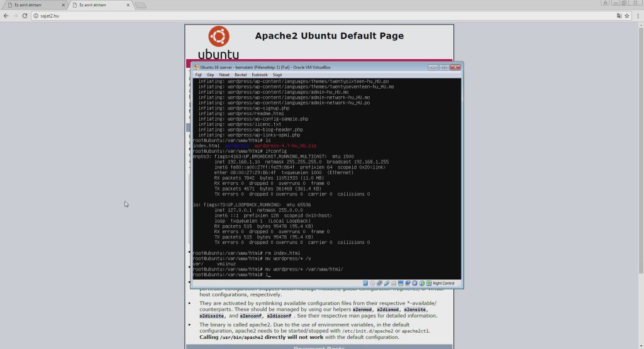The width and height of the screenshot is (644, 349).
Task: Open the Nézet menu in VirtualBox
Action: 225,75
